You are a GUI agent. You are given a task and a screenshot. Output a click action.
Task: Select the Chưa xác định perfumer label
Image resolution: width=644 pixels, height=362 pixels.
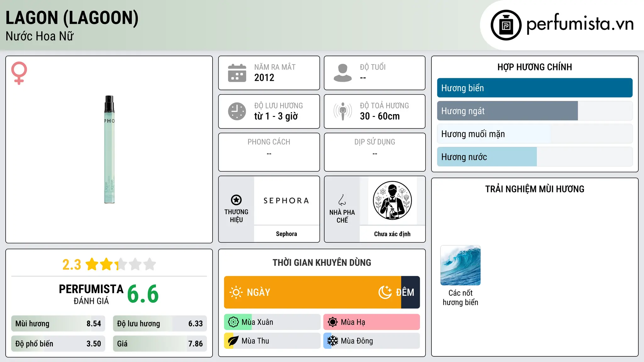[x=392, y=234]
